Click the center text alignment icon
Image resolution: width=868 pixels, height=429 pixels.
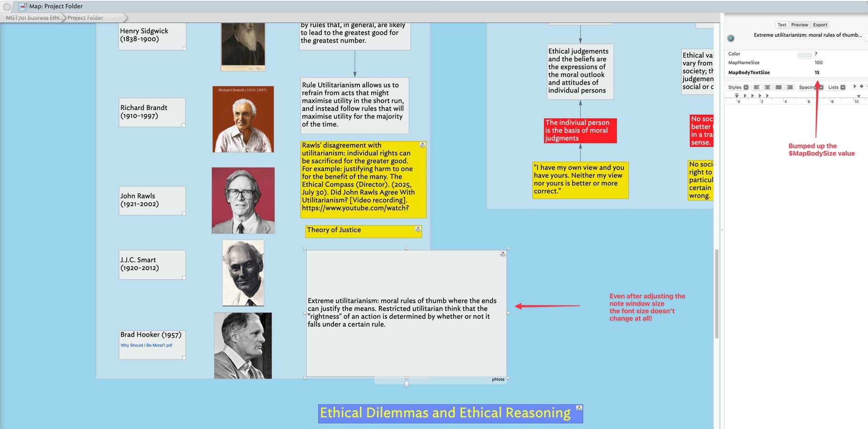tap(767, 87)
